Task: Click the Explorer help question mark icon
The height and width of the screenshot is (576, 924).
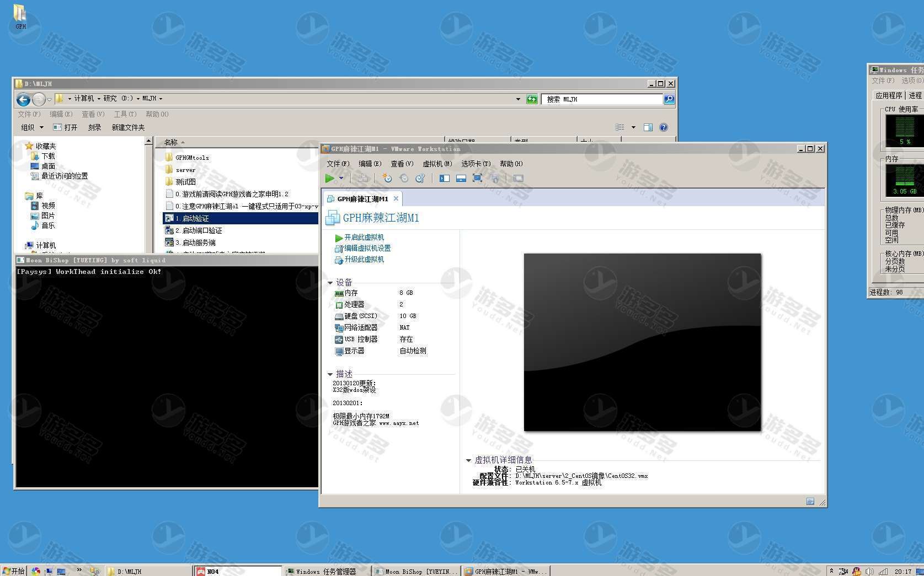Action: click(x=664, y=127)
